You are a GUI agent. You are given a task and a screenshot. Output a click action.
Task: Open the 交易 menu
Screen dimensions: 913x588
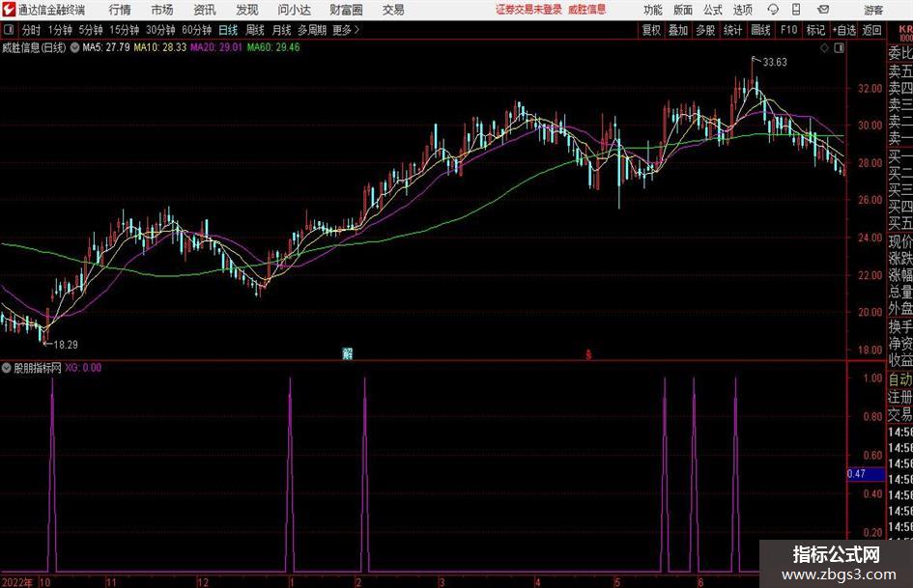coord(393,10)
